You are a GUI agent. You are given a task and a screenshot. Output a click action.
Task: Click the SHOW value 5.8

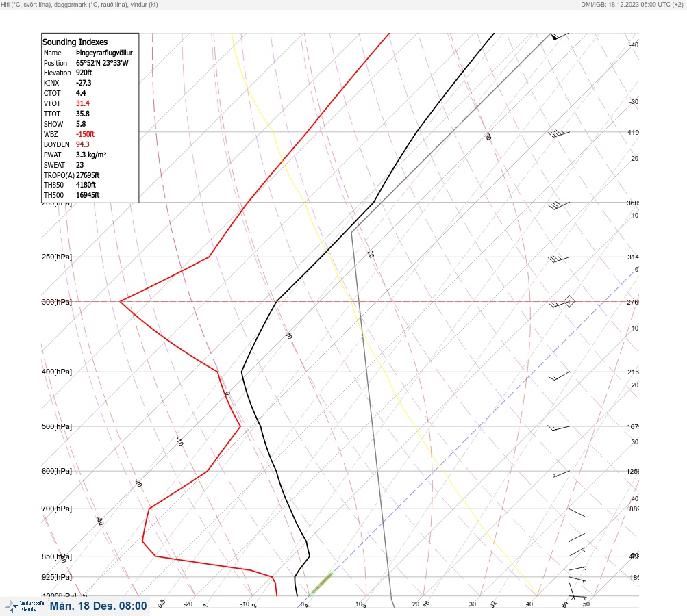point(81,124)
